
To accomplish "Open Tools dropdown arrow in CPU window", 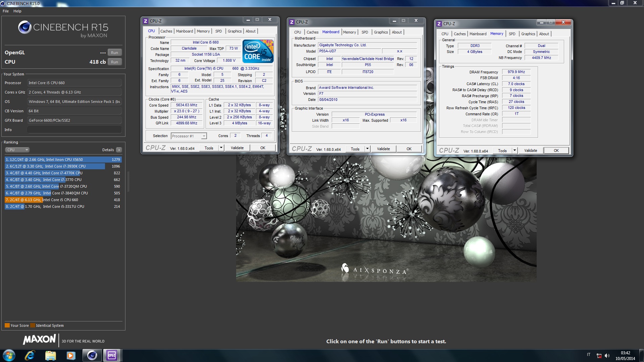I will [x=221, y=148].
